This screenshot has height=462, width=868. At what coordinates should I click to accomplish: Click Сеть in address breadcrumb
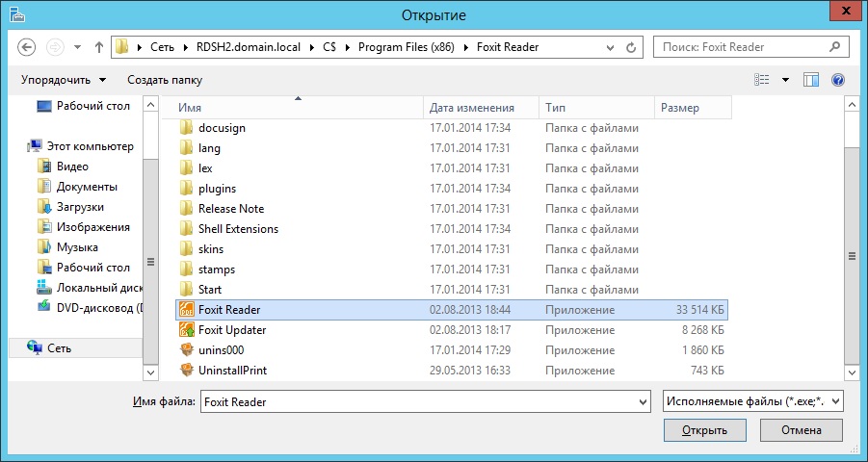point(162,47)
